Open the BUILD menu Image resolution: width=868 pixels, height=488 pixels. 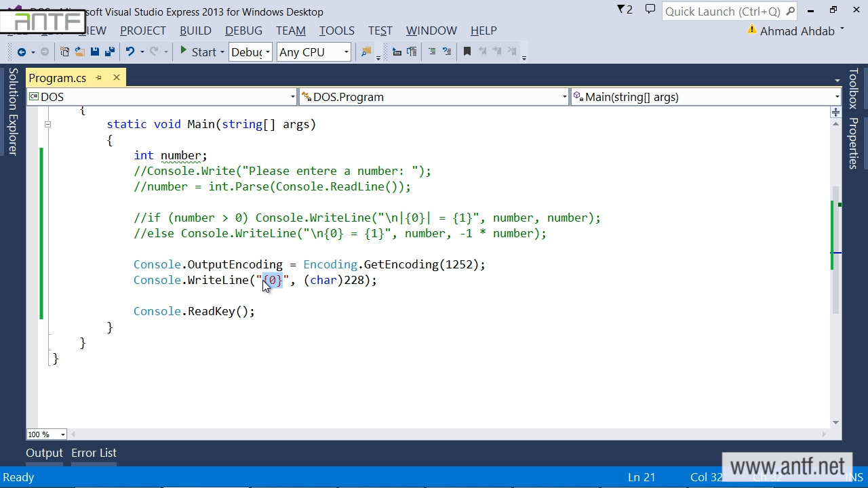click(195, 30)
